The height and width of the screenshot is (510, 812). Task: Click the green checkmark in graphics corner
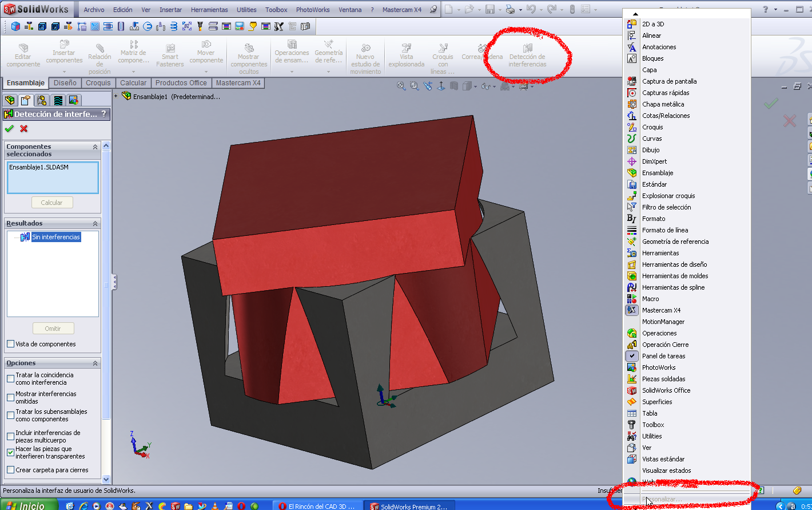(x=771, y=104)
